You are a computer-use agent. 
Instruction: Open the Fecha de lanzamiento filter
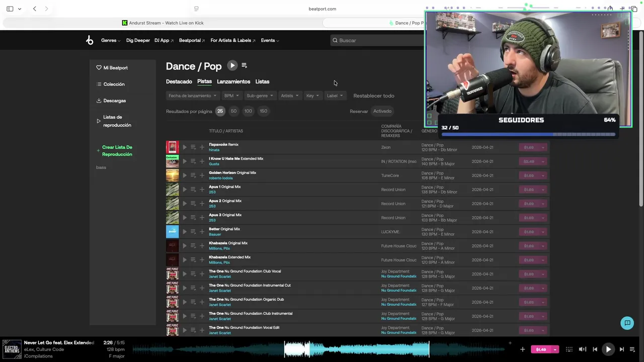click(x=192, y=96)
